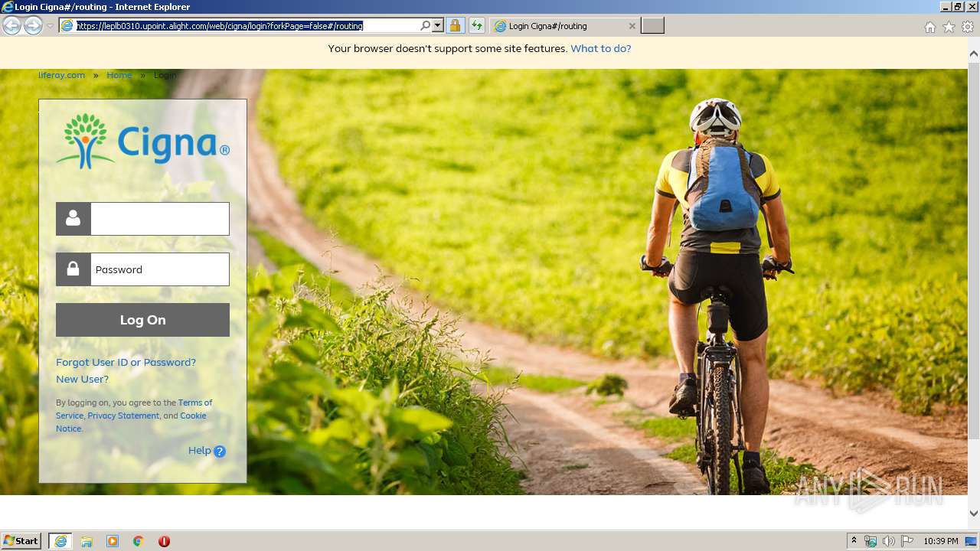Open file explorer folder taskbar icon
Image resolution: width=980 pixels, height=551 pixels.
[87, 541]
